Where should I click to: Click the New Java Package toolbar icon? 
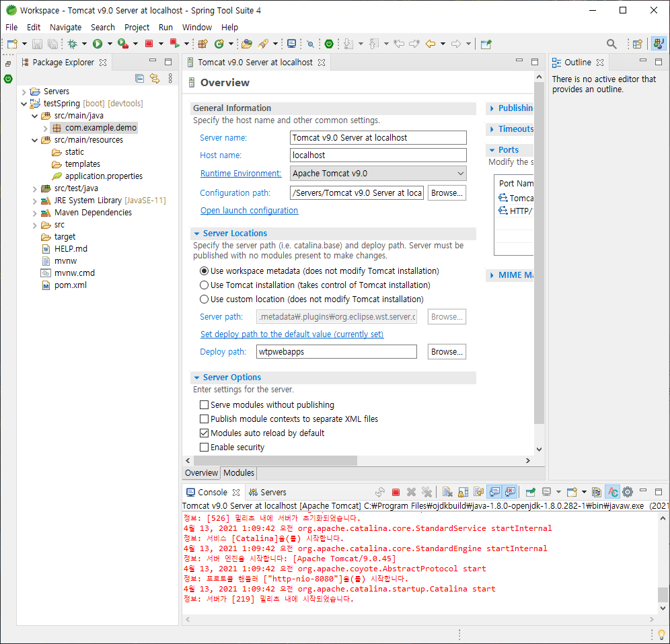[x=202, y=44]
